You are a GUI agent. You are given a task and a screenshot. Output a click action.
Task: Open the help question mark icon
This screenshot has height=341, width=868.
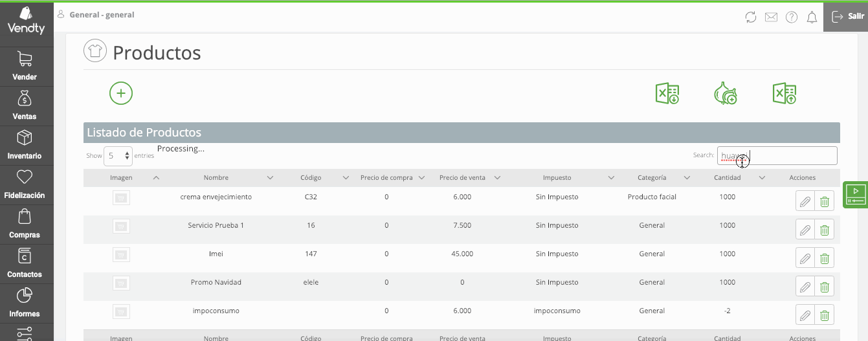pos(792,17)
